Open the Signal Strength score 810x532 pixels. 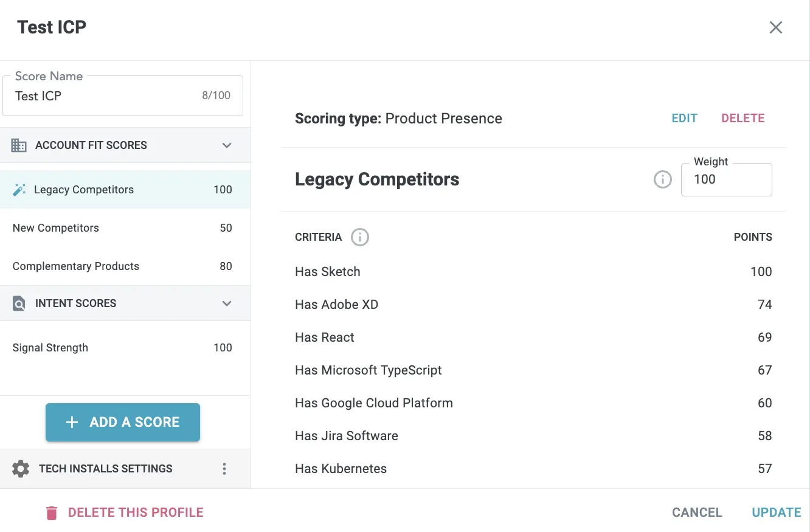(x=125, y=348)
